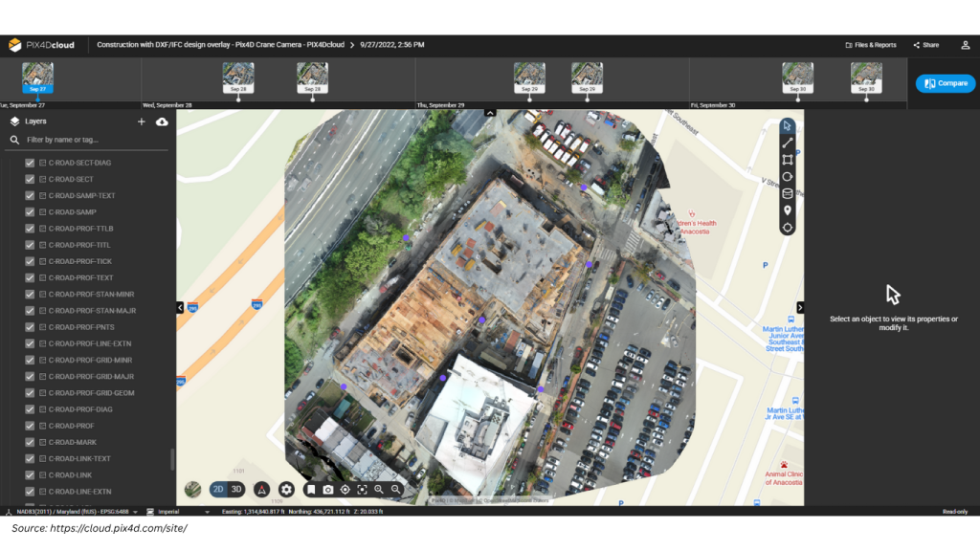Switch to 3D view
This screenshot has width=980, height=551.
pos(236,490)
